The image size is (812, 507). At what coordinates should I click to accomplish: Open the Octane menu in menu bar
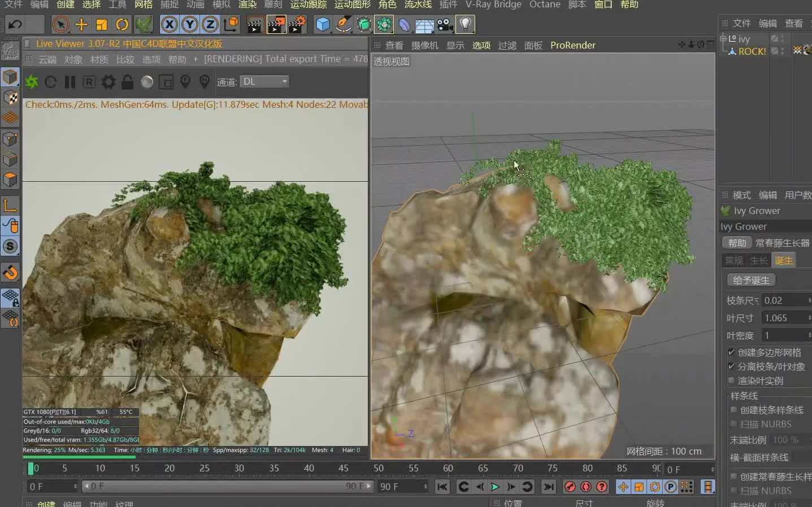tap(545, 5)
